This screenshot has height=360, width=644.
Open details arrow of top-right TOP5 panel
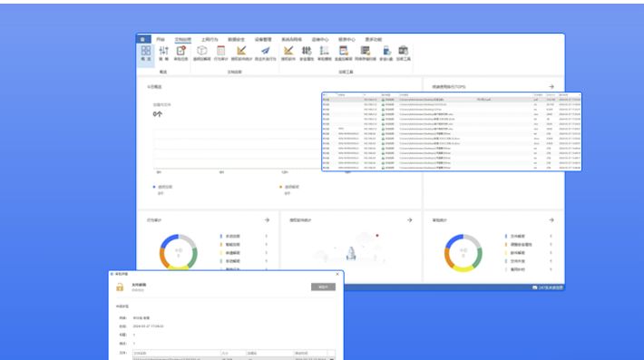tap(551, 87)
